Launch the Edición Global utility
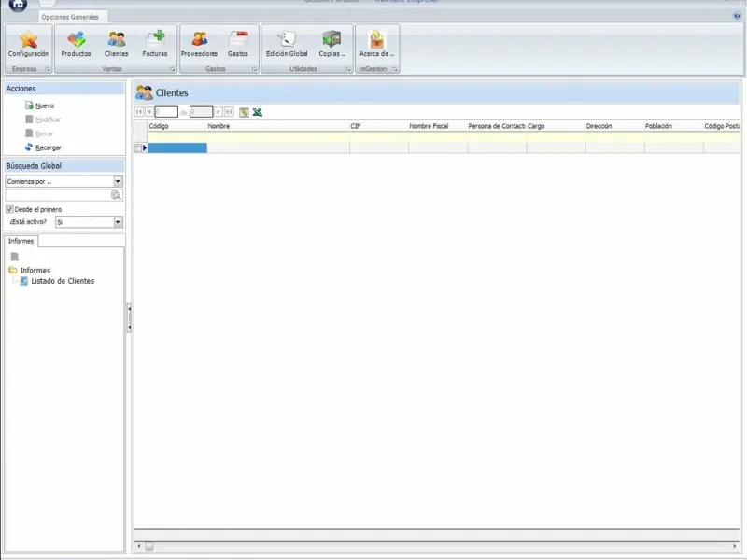This screenshot has height=560, width=747. [x=287, y=44]
